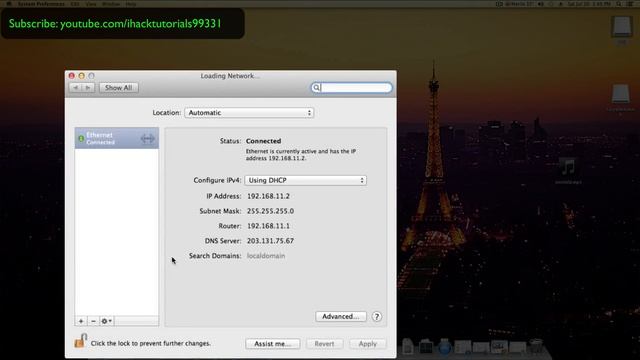Close the Network window with red button
640x360 pixels.
pyautogui.click(x=72, y=76)
